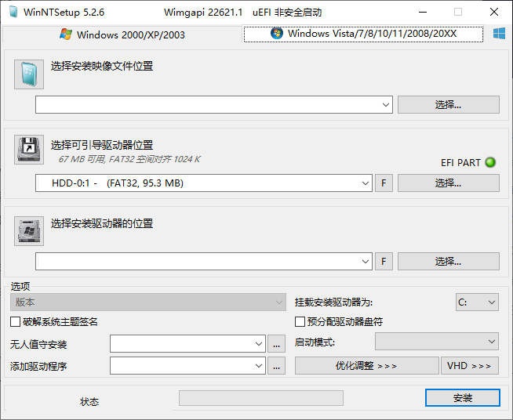Open the C: mount drive letter dropdown

pos(477,302)
